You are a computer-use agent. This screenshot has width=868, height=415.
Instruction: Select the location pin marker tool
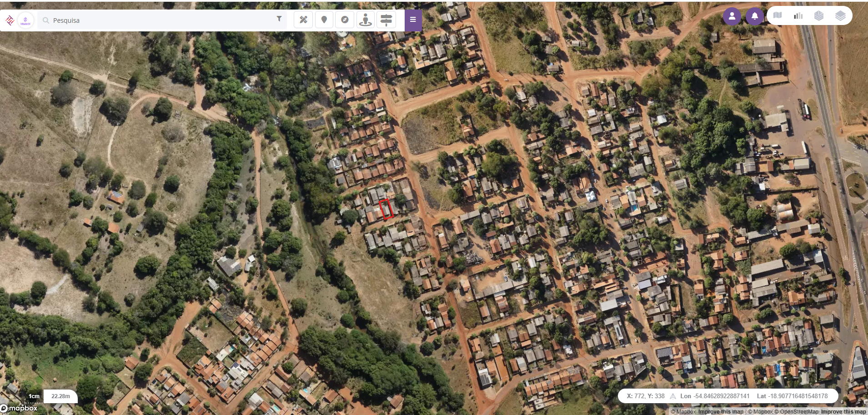click(x=324, y=20)
